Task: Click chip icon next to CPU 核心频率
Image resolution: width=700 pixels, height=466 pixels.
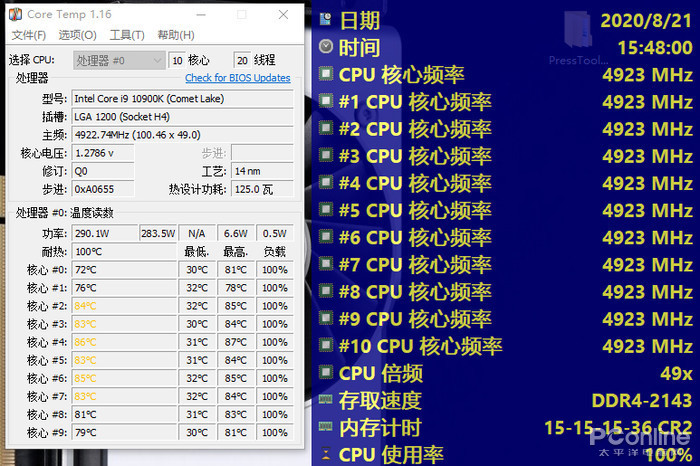Action: pyautogui.click(x=326, y=74)
